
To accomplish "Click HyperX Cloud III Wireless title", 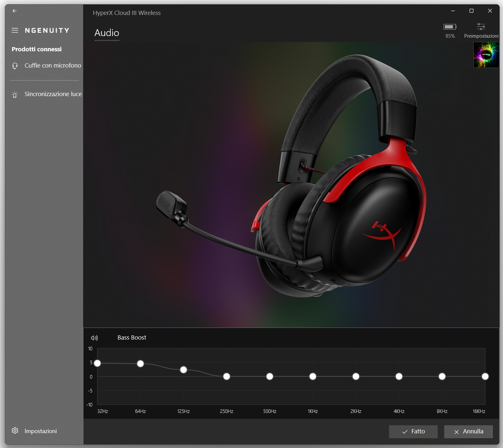I will pos(127,13).
